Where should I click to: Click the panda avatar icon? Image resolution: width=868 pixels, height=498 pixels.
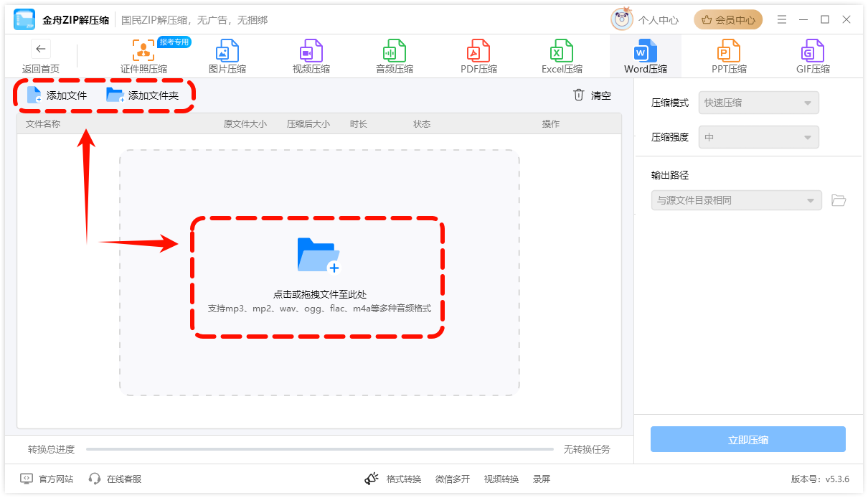coord(622,19)
